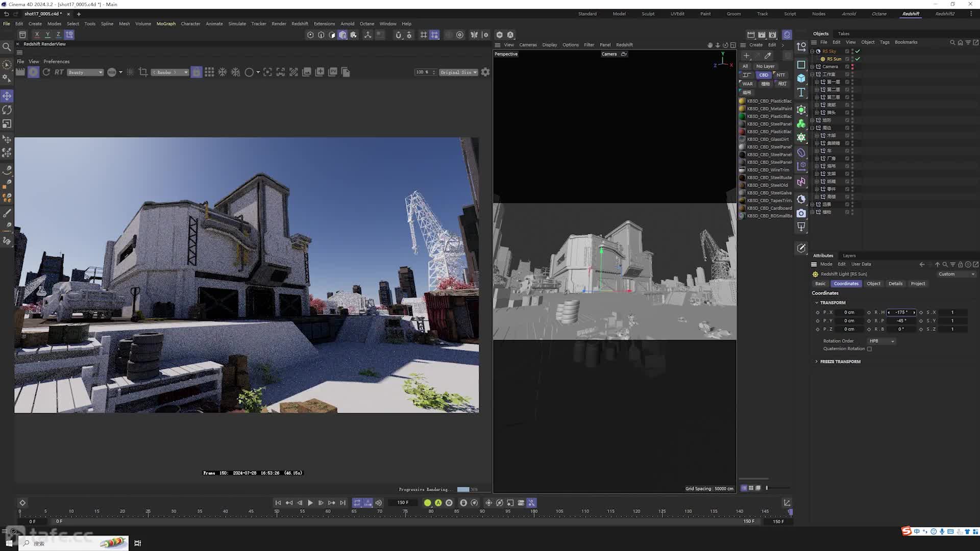
Task: Select KB3D_CBD_GlassDirt material
Action: tap(765, 139)
